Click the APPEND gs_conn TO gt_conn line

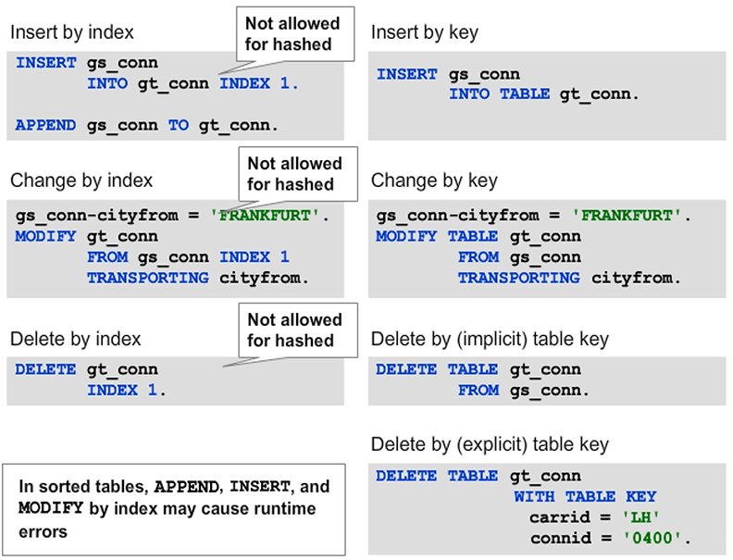pos(147,125)
